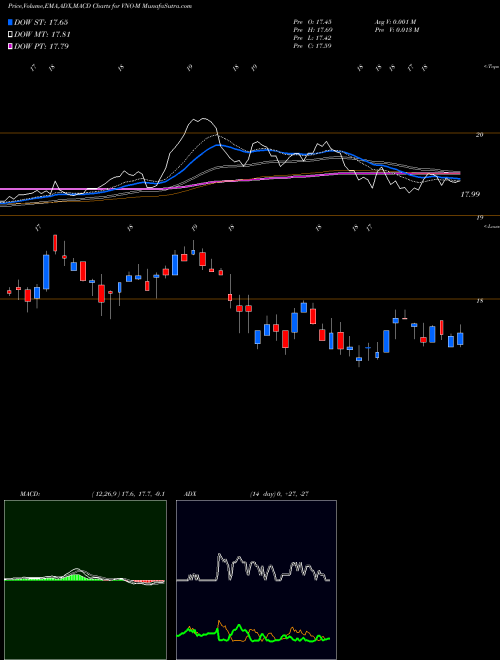Viewport: 500px width, 660px height.
Task: Click the MACD '(12,26,9) 17.6, 17.7, -0.1' values
Action: [x=128, y=494]
